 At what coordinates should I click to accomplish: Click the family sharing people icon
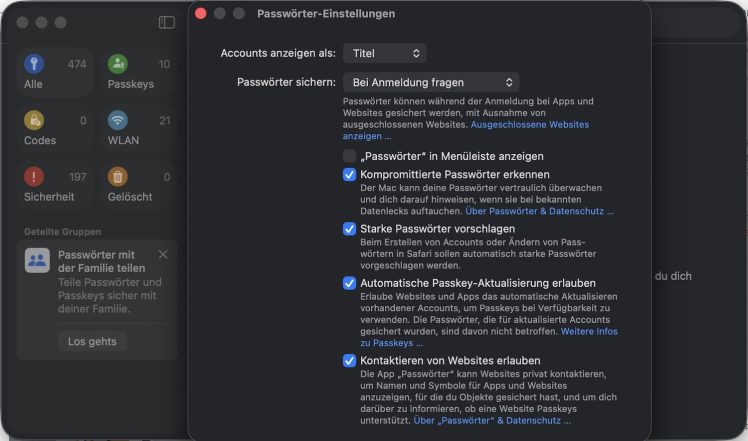coord(37,260)
